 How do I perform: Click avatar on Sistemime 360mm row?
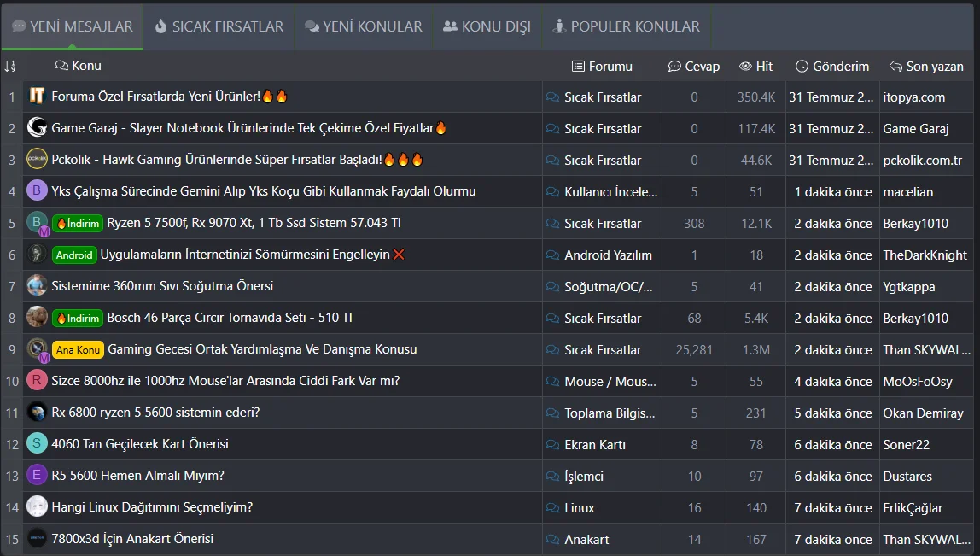pos(37,285)
